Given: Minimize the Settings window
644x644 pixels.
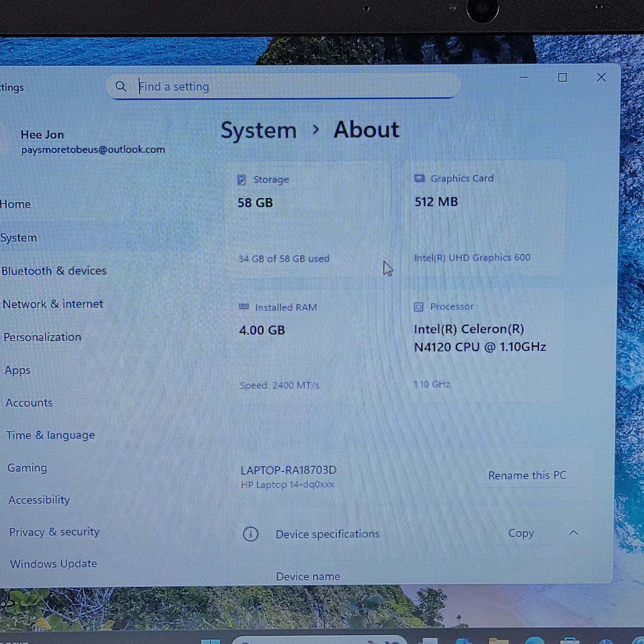Looking at the screenshot, I should [x=524, y=78].
